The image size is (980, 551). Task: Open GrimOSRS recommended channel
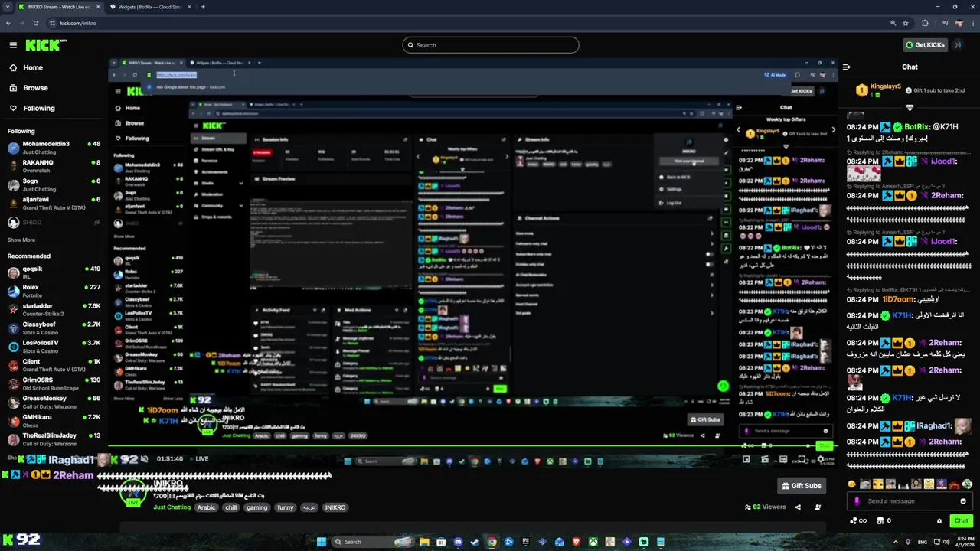pos(54,383)
